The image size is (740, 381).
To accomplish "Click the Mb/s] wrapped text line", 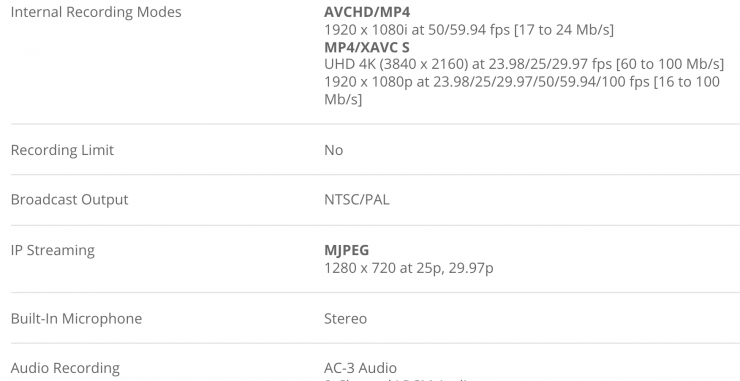I will (x=343, y=99).
